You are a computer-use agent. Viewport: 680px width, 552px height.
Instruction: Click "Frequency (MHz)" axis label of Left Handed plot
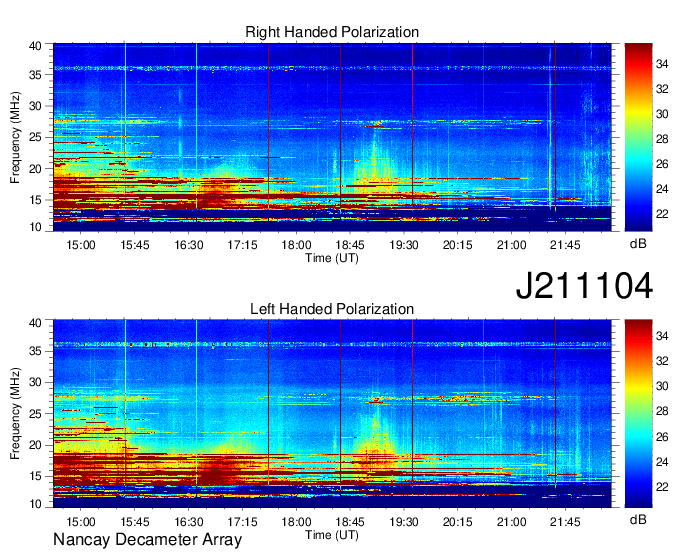click(x=15, y=414)
